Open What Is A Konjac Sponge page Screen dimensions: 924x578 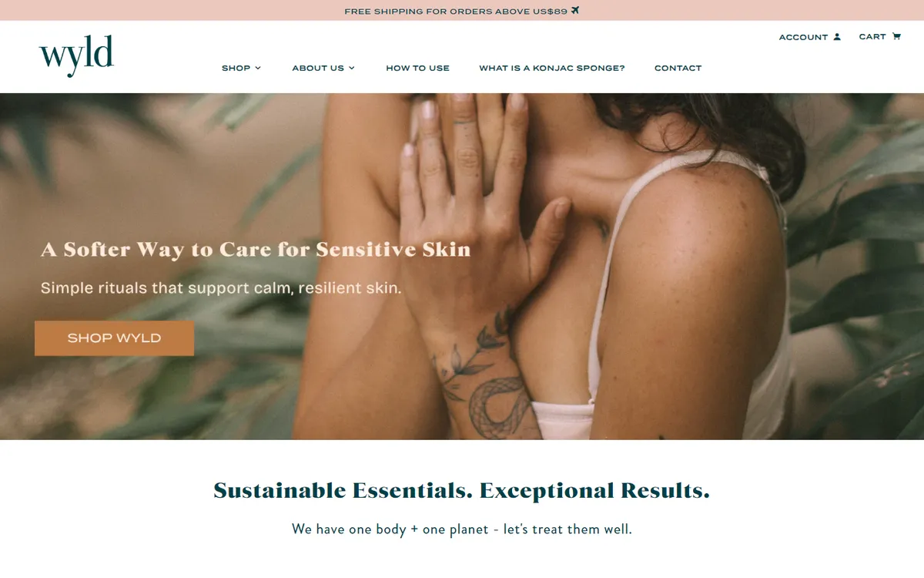point(552,68)
